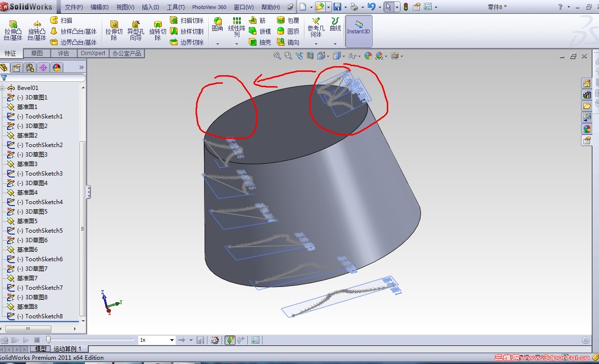Viewport: 599px width, 364px height.
Task: Switch to the 办公室产品 tab
Action: (x=127, y=53)
